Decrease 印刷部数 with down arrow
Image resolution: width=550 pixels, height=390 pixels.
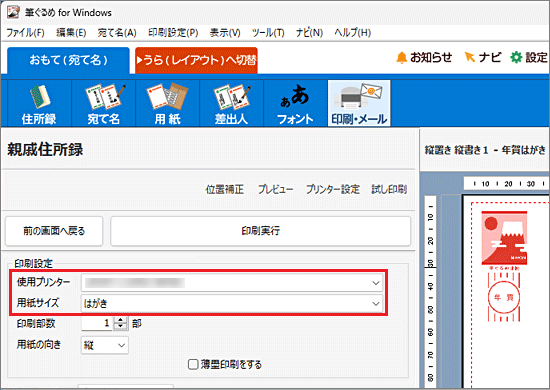point(121,327)
